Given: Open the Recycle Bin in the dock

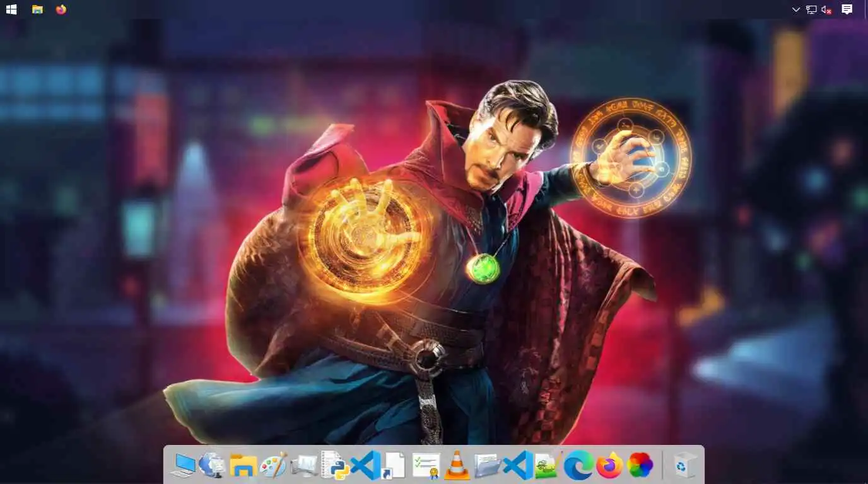Looking at the screenshot, I should coord(684,466).
